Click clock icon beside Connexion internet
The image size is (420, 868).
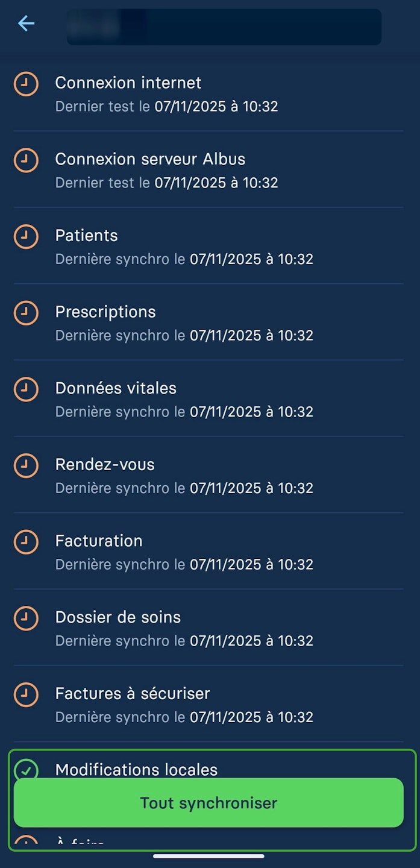[26, 84]
